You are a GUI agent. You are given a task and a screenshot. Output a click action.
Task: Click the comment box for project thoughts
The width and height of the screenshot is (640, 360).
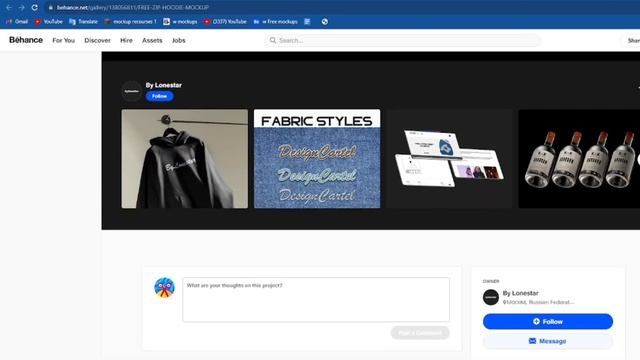click(316, 300)
